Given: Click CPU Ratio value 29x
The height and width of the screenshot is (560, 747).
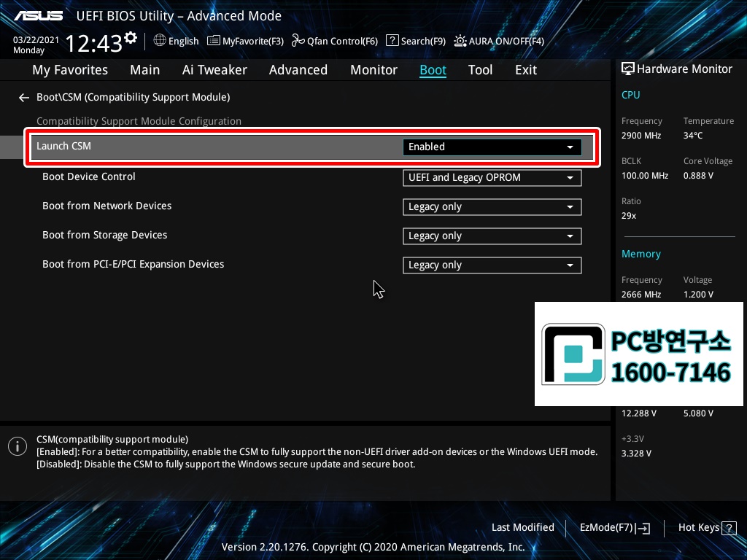Looking at the screenshot, I should pyautogui.click(x=628, y=216).
